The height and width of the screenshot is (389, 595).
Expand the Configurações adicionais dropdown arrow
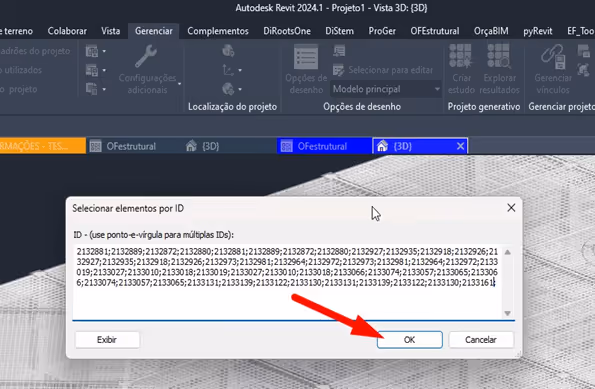(179, 84)
